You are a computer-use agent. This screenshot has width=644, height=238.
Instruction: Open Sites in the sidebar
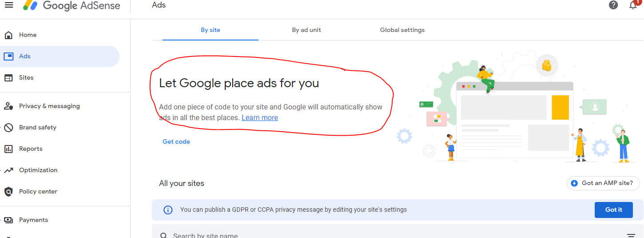tap(60, 78)
